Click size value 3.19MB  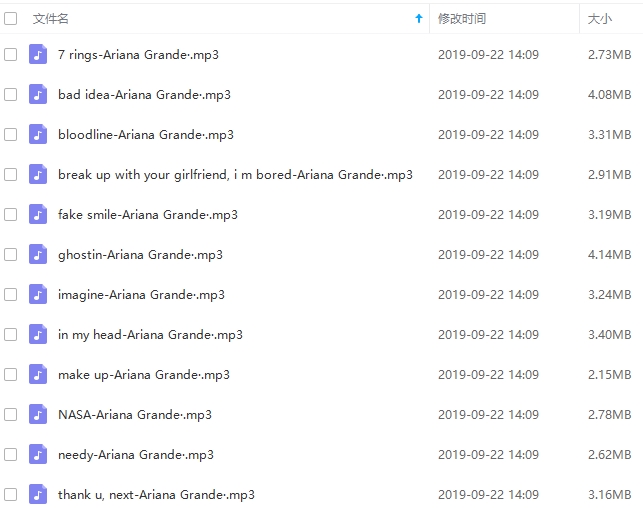(x=609, y=214)
